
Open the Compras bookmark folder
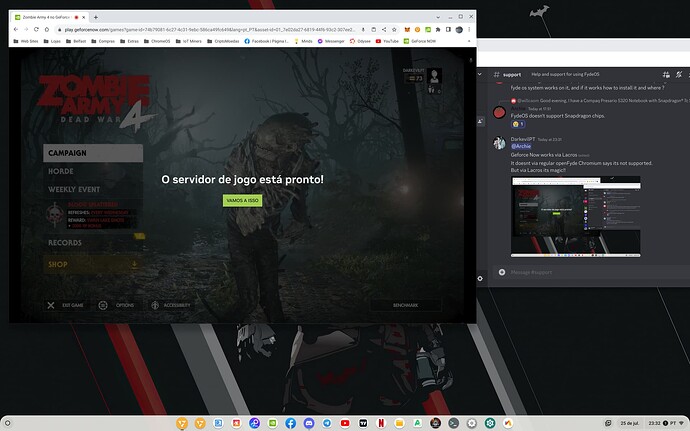(x=103, y=41)
